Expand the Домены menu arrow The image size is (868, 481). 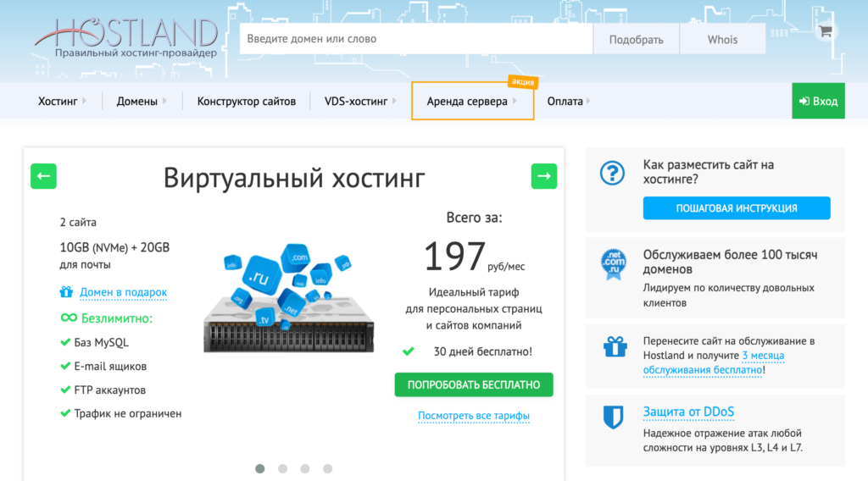point(164,101)
